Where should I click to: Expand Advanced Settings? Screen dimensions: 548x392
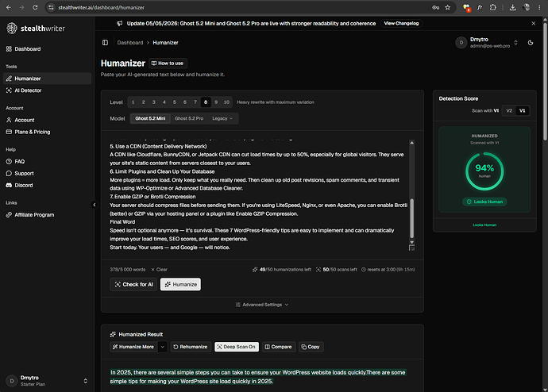[262, 305]
